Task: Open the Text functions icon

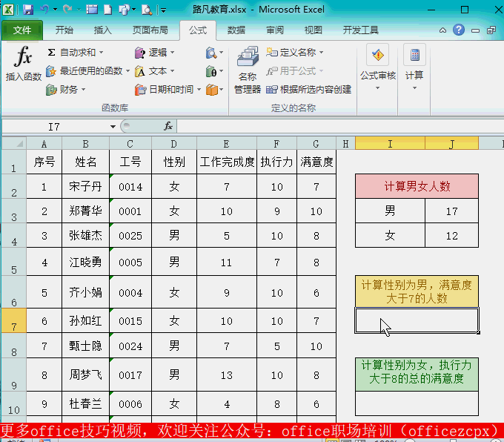Action: pos(140,71)
